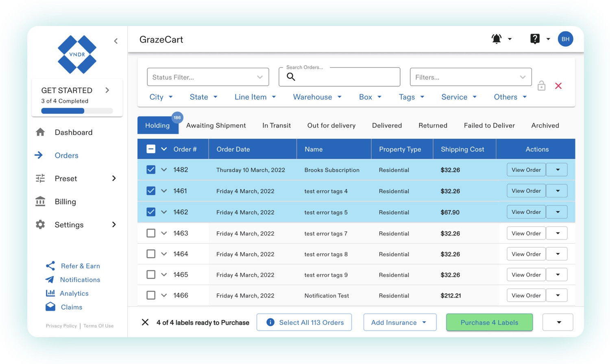The height and width of the screenshot is (364, 610).
Task: Uncheck order 1482 checkbox
Action: [x=151, y=170]
